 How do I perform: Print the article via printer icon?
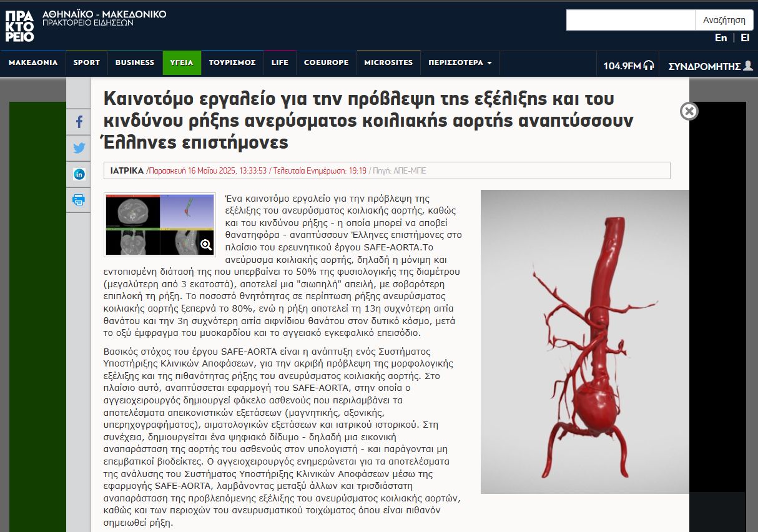click(79, 200)
